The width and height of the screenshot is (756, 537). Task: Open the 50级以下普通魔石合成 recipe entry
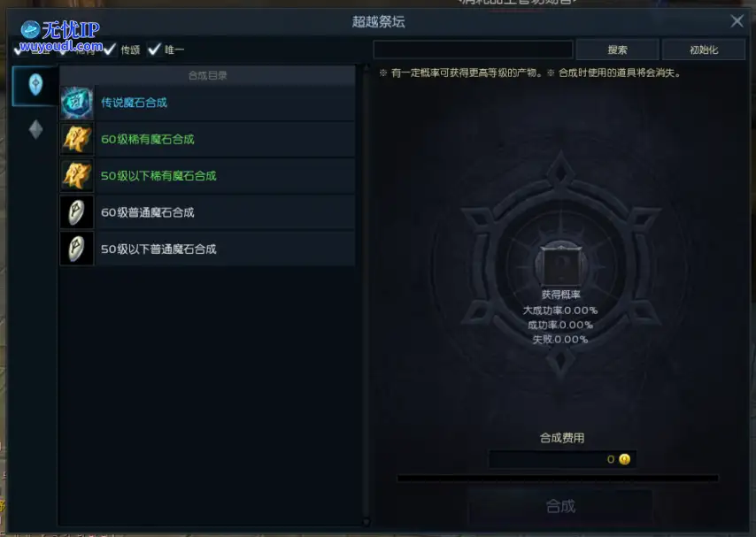coord(207,249)
